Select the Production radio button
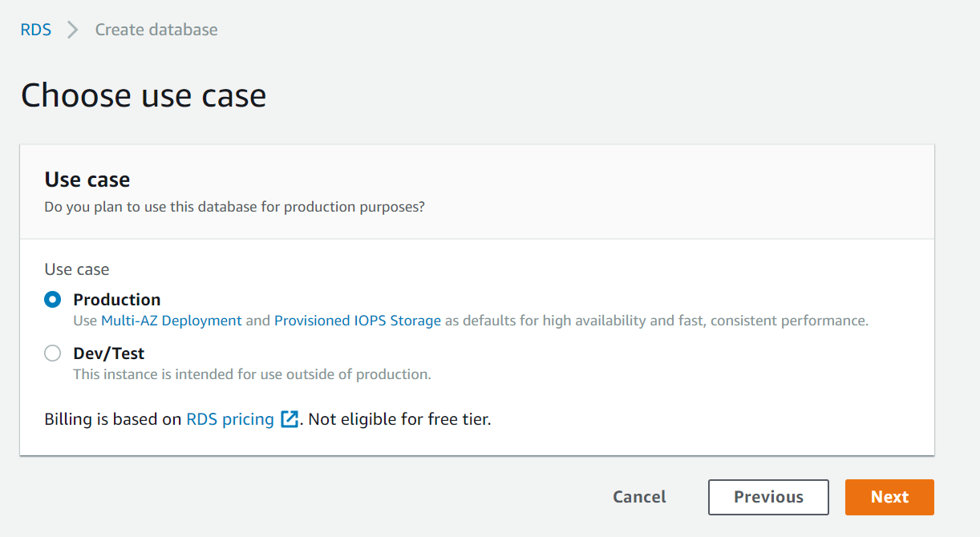The image size is (980, 537). pos(53,300)
